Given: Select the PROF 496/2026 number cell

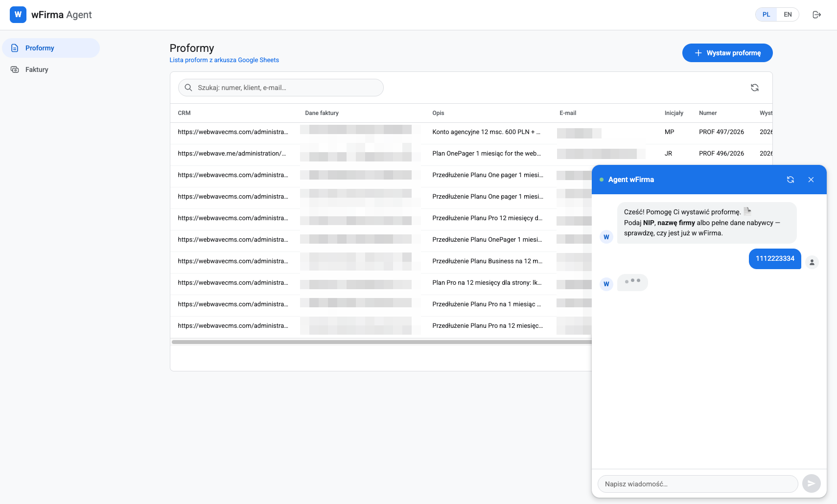Looking at the screenshot, I should [x=721, y=154].
